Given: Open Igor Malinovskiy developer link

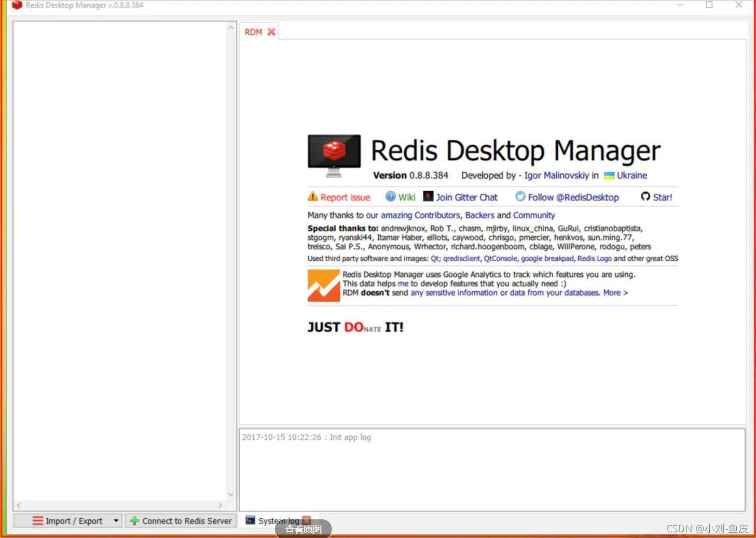Looking at the screenshot, I should [556, 176].
